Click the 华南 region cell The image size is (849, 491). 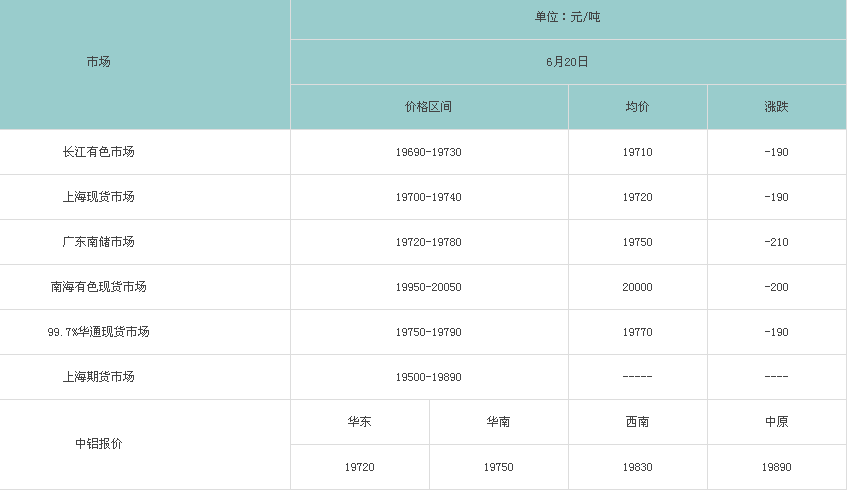click(x=498, y=422)
